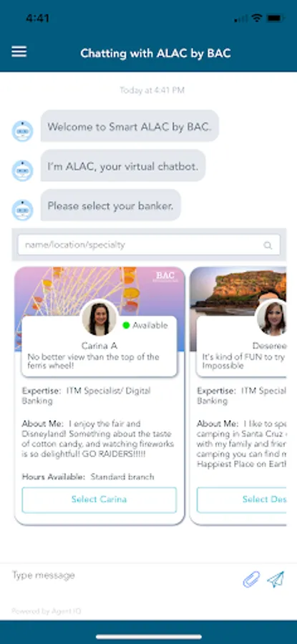Focus the name/location/specialty search field
This screenshot has height=644, width=297.
[149, 245]
